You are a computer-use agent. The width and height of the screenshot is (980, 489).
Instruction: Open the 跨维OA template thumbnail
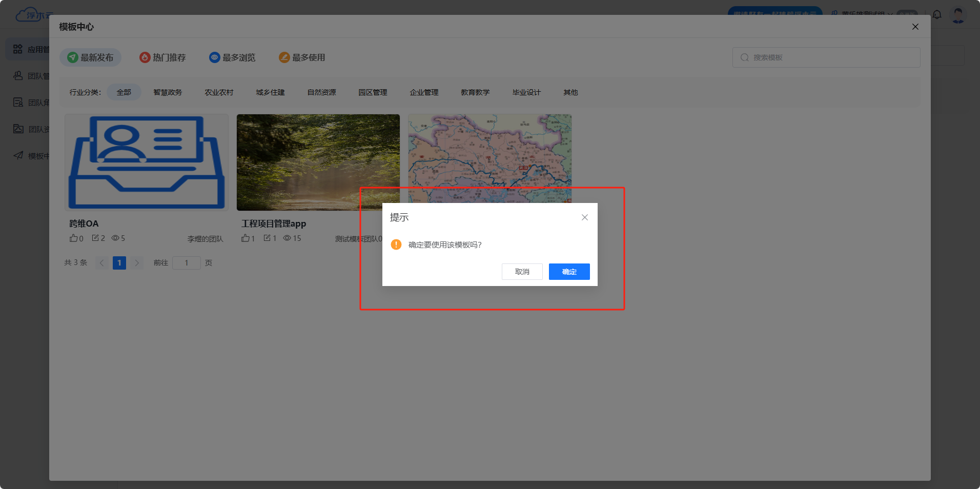point(147,162)
